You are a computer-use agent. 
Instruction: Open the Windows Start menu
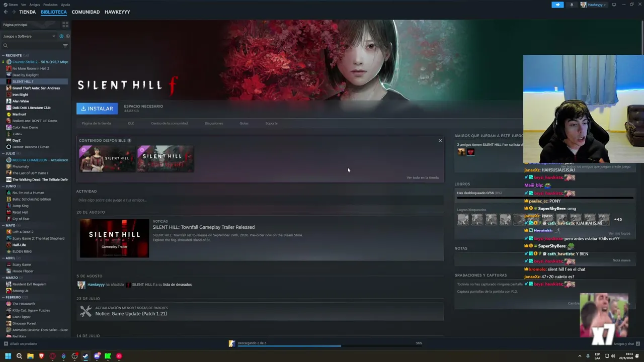click(8, 356)
